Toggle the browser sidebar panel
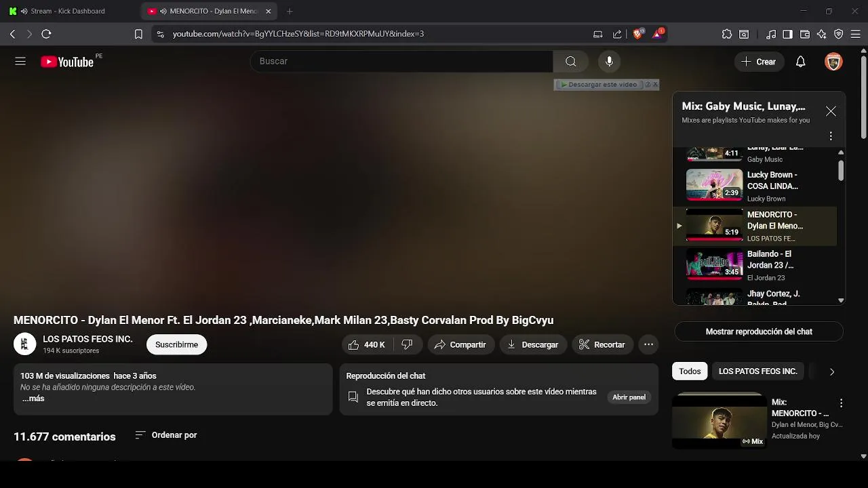Screen dimensions: 868x488 pyautogui.click(x=787, y=34)
